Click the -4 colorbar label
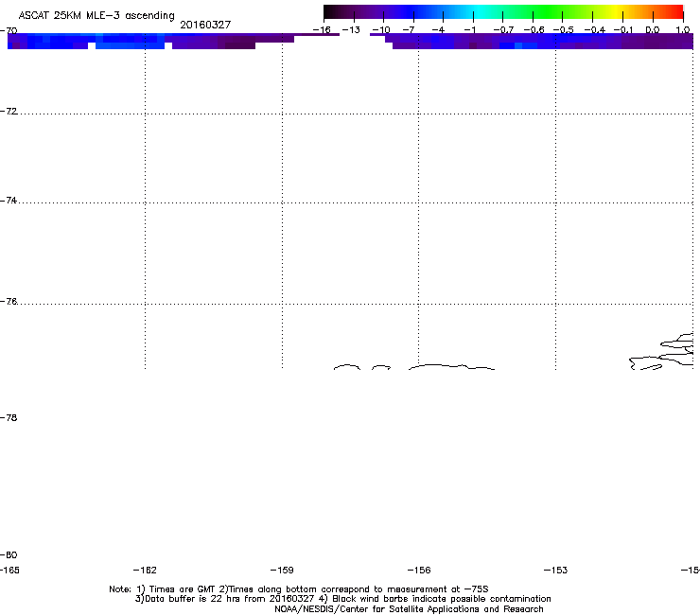The image size is (700, 615). point(438,30)
